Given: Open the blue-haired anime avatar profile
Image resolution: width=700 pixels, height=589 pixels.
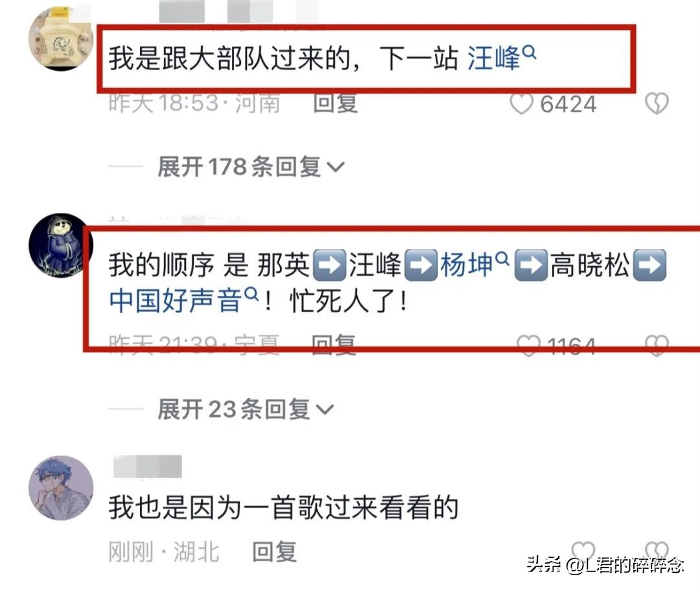Looking at the screenshot, I should (61, 488).
